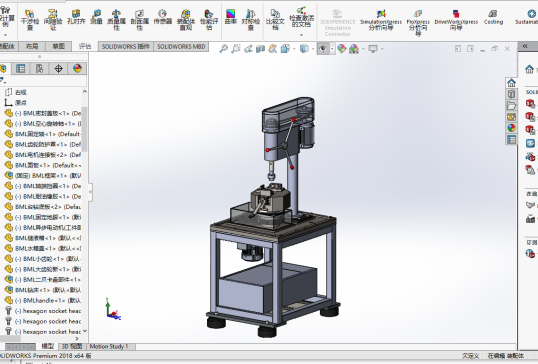The width and height of the screenshot is (538, 364).
Task: Open the 传感器 sensor tool
Action: pyautogui.click(x=162, y=17)
